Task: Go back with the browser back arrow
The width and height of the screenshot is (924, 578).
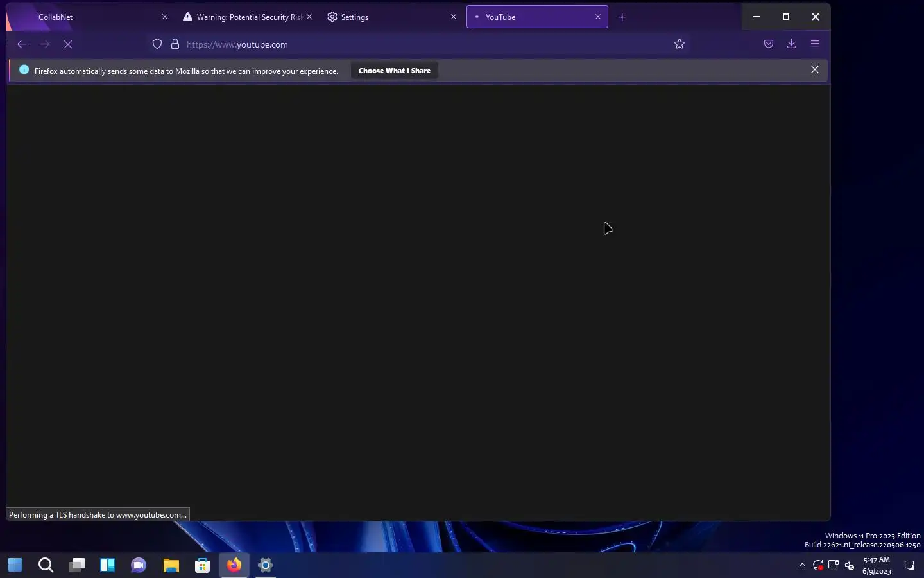Action: tap(22, 44)
